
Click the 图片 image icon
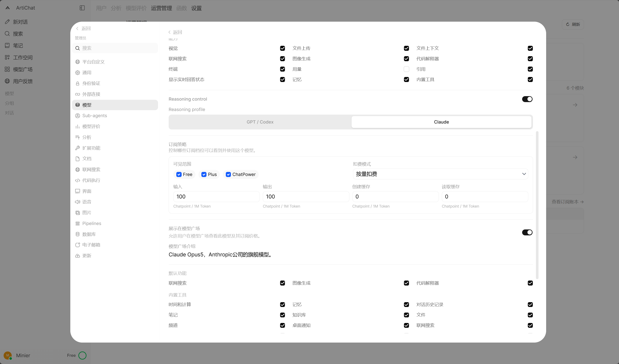78,212
